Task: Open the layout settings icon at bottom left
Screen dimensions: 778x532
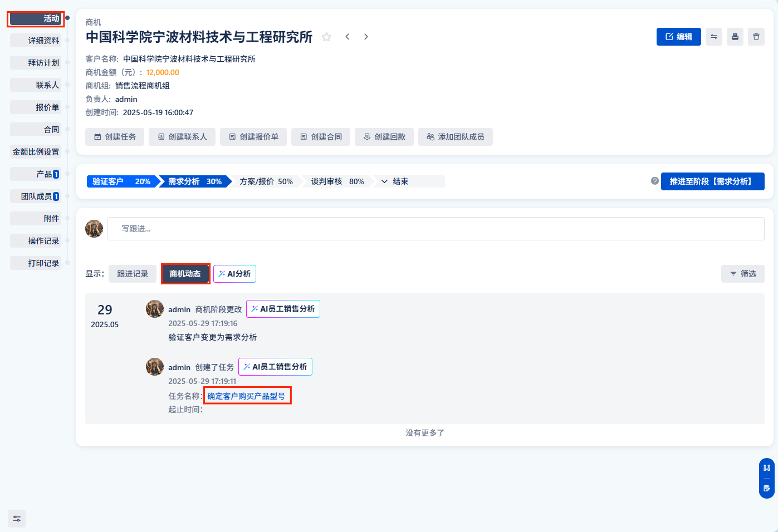Action: tap(17, 519)
